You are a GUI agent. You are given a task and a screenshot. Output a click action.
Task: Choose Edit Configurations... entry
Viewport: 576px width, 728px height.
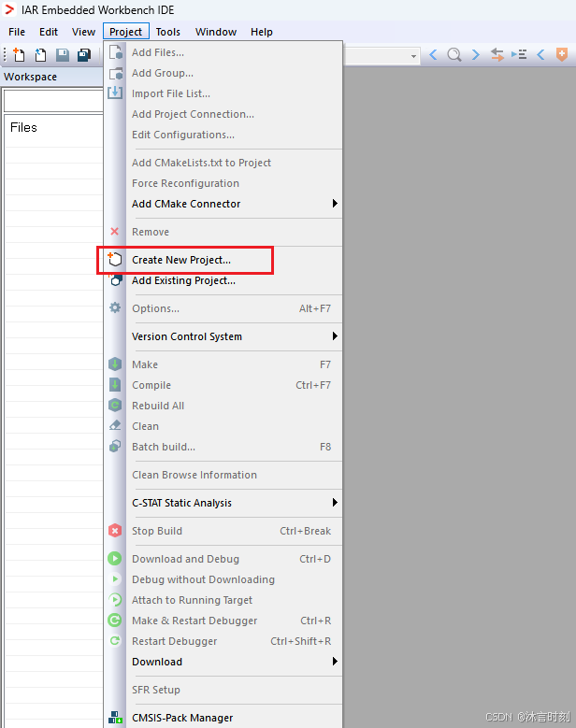pos(223,135)
